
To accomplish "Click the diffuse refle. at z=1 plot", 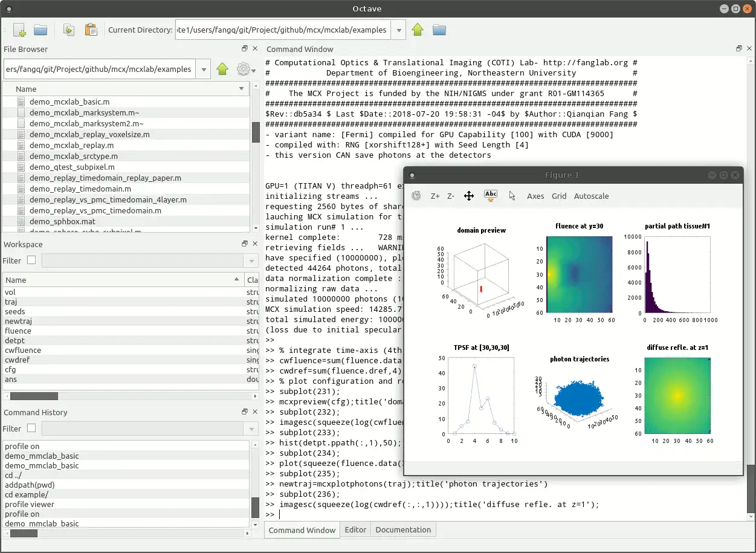I will coord(677,395).
